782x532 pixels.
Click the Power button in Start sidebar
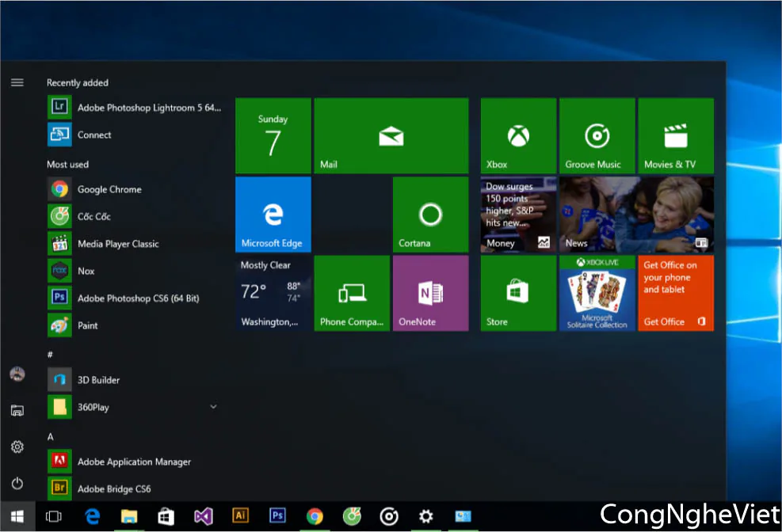[17, 483]
